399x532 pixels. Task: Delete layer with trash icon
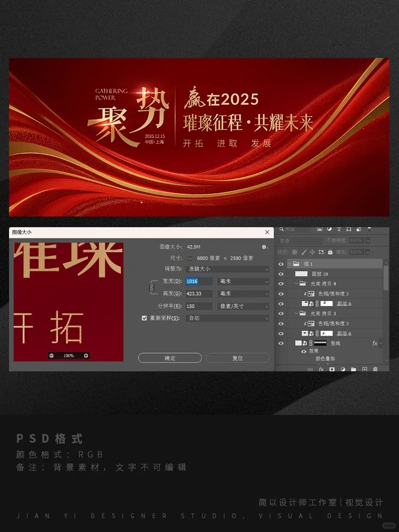click(x=375, y=369)
